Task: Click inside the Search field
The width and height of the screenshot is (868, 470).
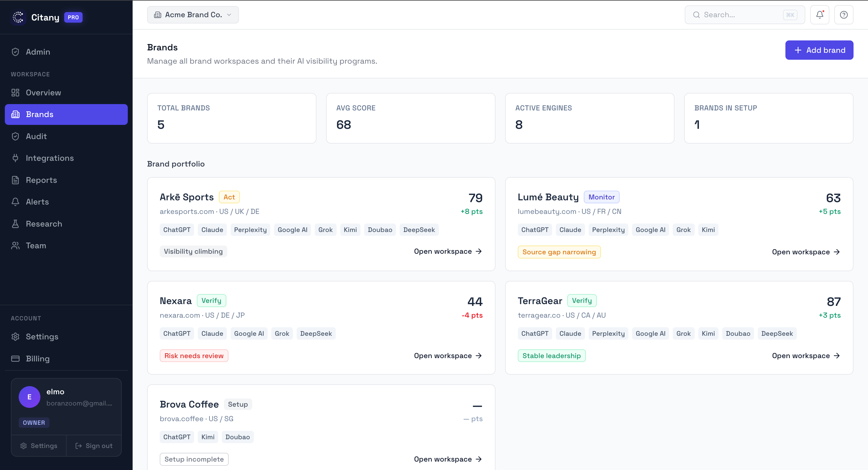Action: point(734,14)
